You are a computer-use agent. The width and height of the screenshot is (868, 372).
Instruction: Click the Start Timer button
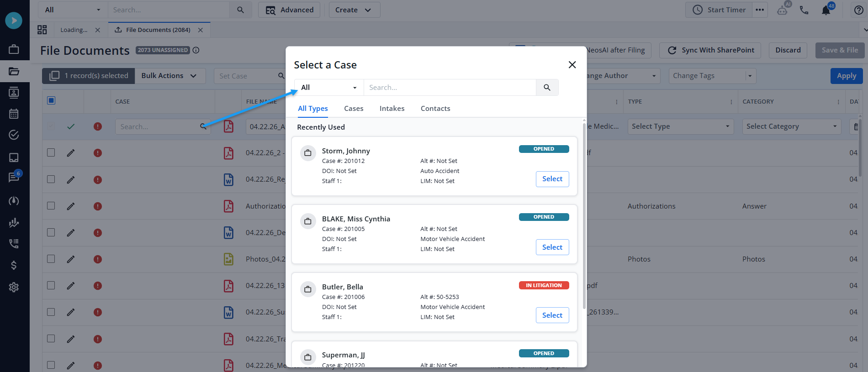[x=719, y=10]
